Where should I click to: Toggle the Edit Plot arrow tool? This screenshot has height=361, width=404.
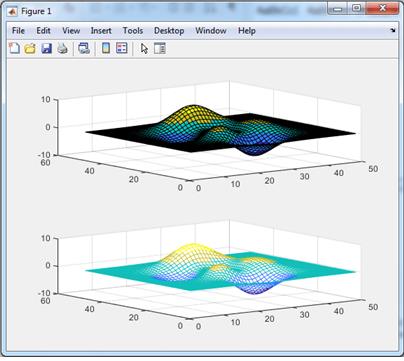coord(144,49)
